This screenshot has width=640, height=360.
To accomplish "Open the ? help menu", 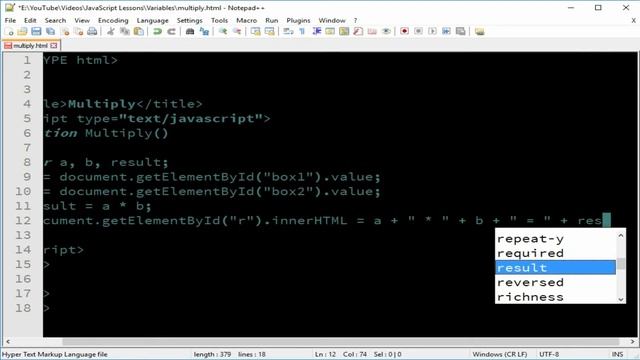I will pos(355,20).
